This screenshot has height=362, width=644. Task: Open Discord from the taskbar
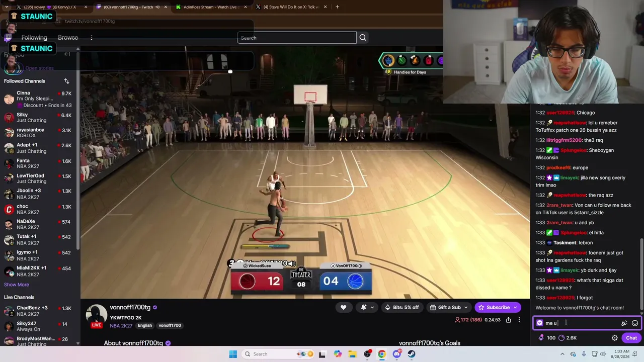(396, 354)
